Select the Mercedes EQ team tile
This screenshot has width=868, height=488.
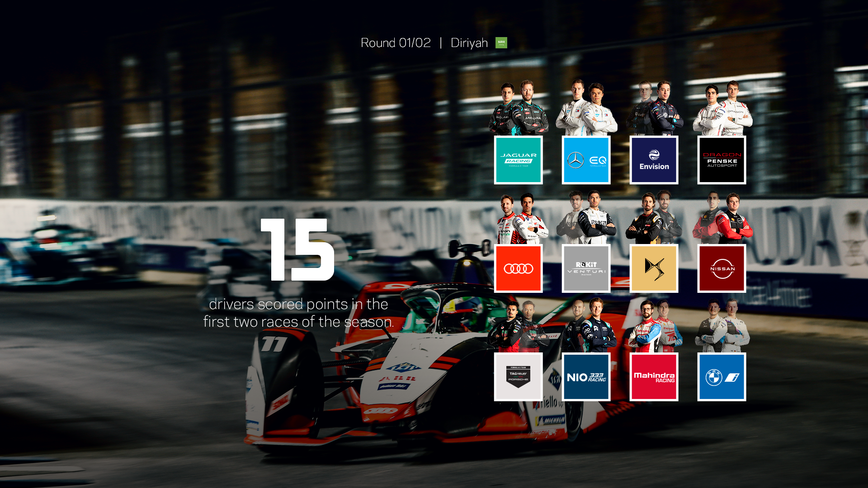click(x=586, y=160)
